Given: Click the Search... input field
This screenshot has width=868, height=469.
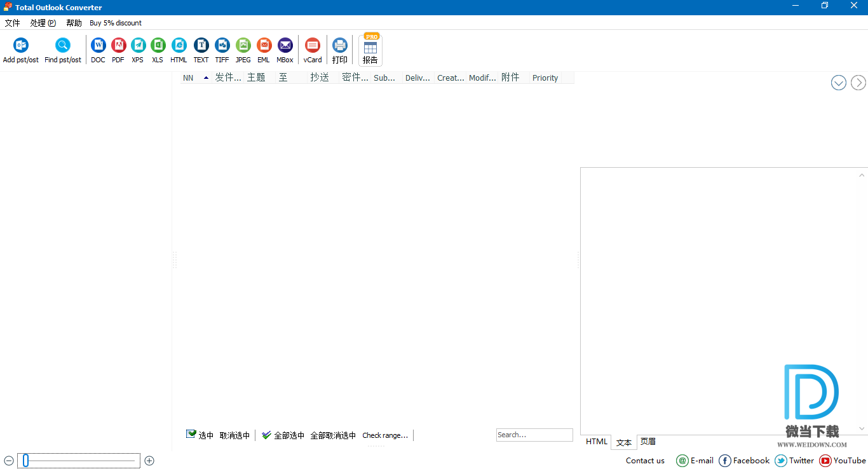Looking at the screenshot, I should click(534, 435).
